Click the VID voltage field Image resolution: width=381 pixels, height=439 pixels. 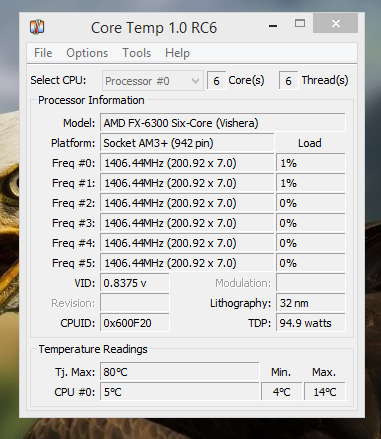pyautogui.click(x=135, y=283)
